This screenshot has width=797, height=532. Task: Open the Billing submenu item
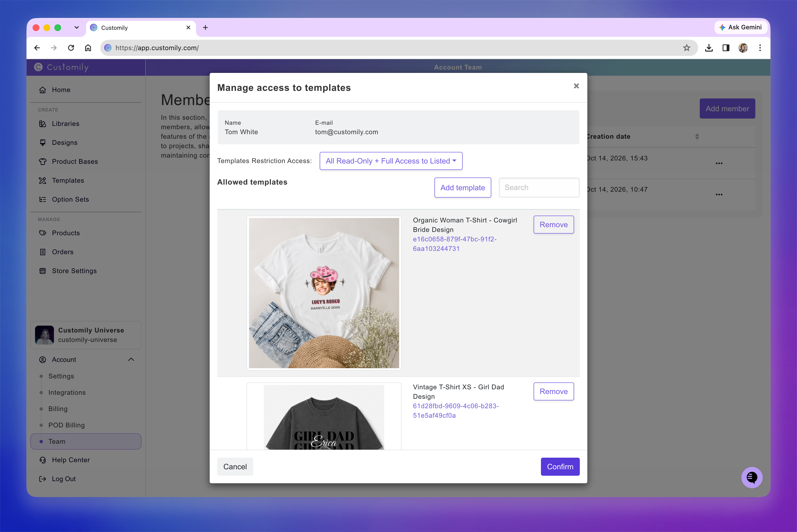[x=58, y=409]
